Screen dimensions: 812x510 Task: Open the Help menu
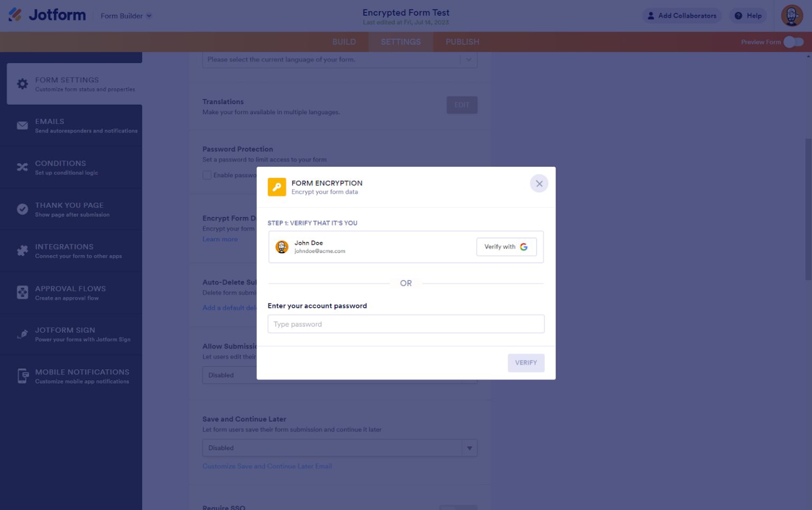(x=748, y=15)
